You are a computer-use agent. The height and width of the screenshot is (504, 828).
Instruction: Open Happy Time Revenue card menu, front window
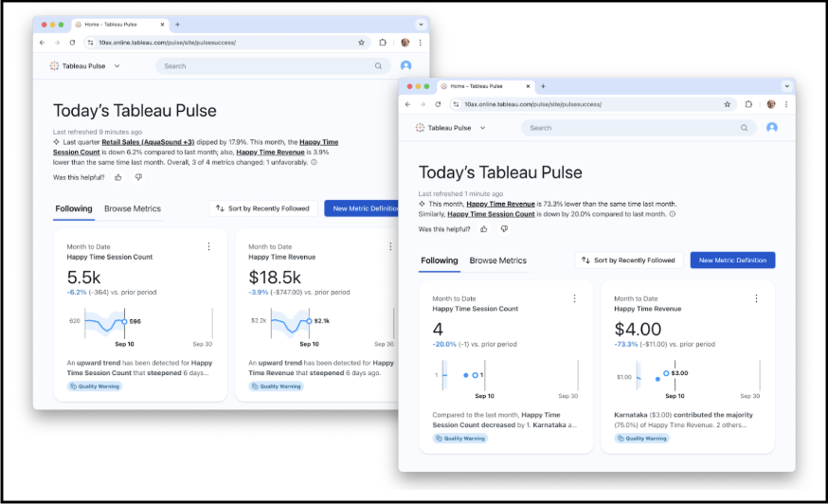(756, 298)
